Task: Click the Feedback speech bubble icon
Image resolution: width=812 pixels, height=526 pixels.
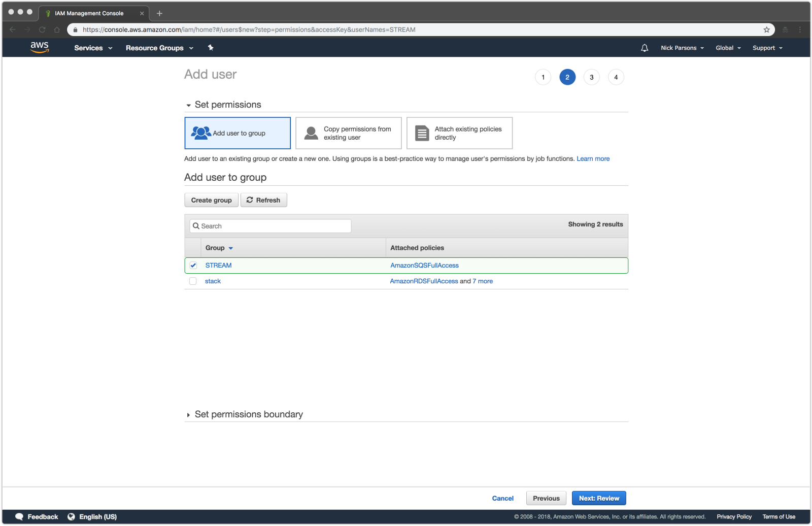Action: click(x=19, y=517)
